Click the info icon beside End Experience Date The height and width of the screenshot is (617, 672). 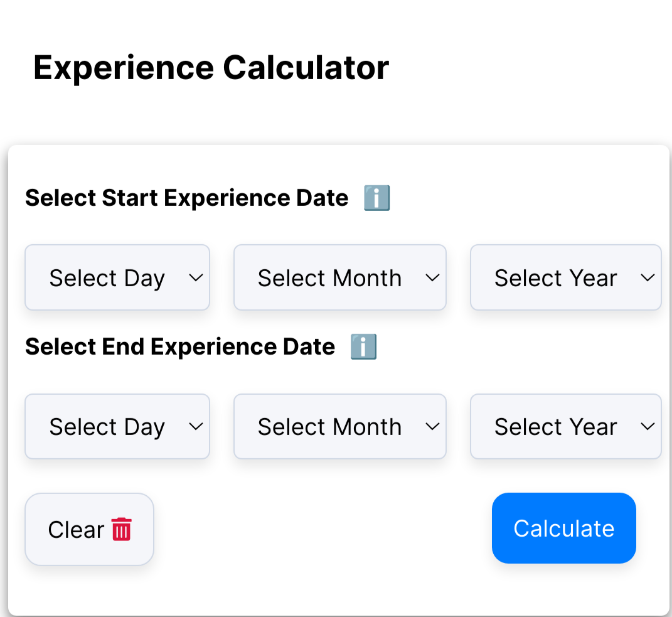(364, 346)
